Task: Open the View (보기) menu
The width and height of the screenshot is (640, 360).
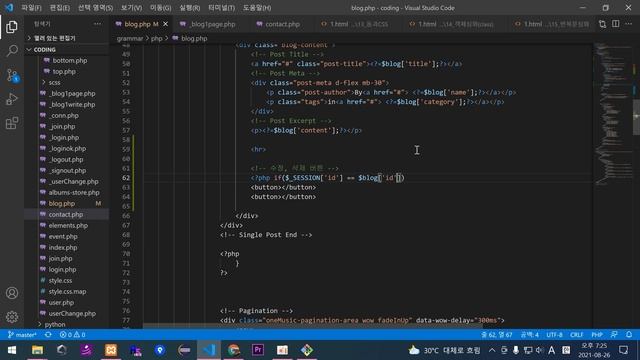Action: (131, 8)
